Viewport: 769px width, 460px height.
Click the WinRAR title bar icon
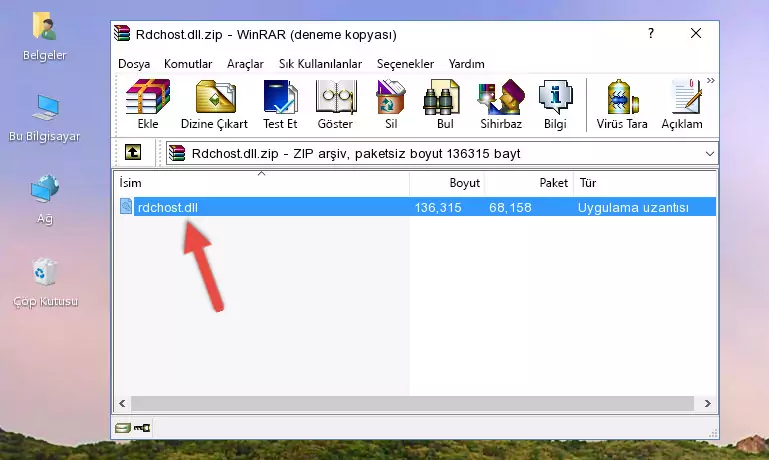point(122,34)
